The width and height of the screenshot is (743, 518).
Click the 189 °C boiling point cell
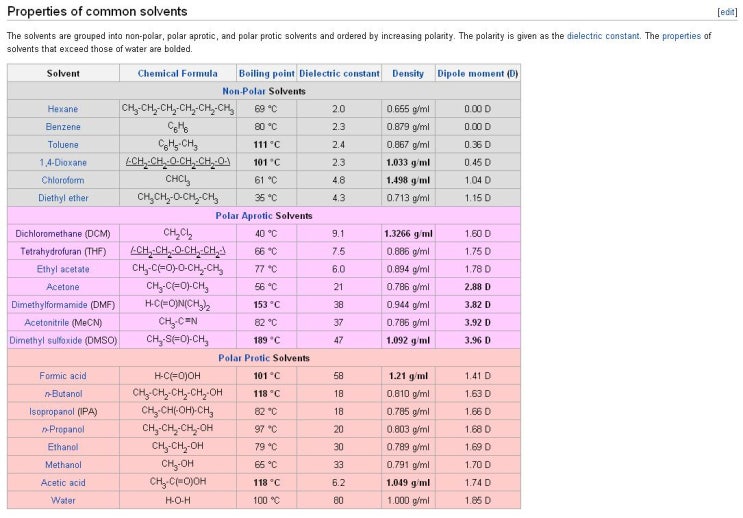266,340
